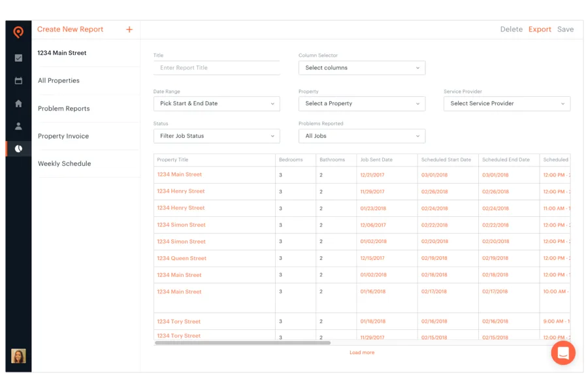588x392 pixels.
Task: Click scheduled start date 02/24/2018
Action: pos(434,208)
